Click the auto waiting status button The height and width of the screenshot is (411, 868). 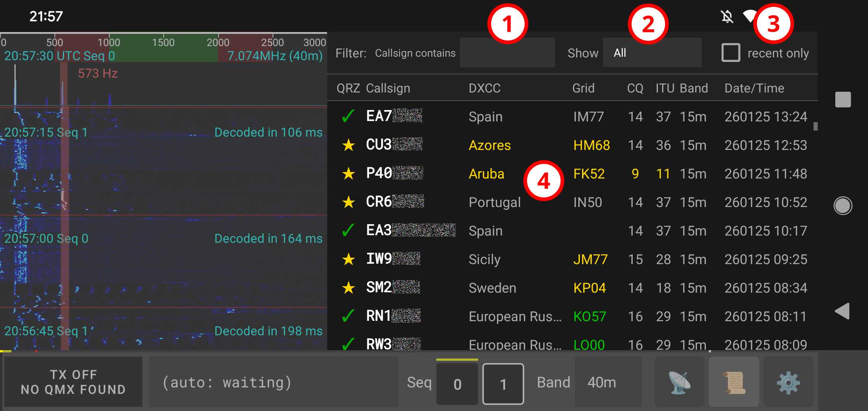pyautogui.click(x=273, y=382)
